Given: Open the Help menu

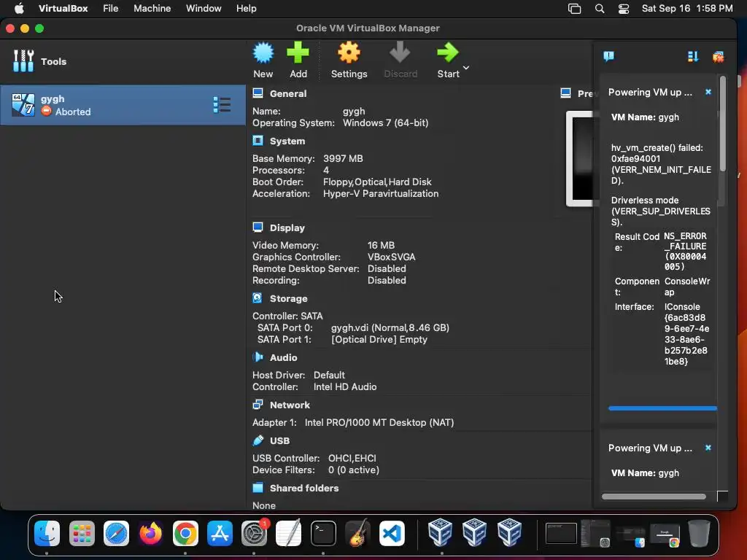Looking at the screenshot, I should 247,9.
